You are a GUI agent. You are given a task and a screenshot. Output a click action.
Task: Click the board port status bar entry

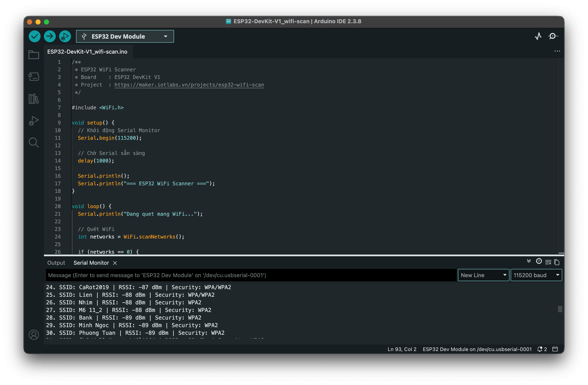click(x=477, y=349)
